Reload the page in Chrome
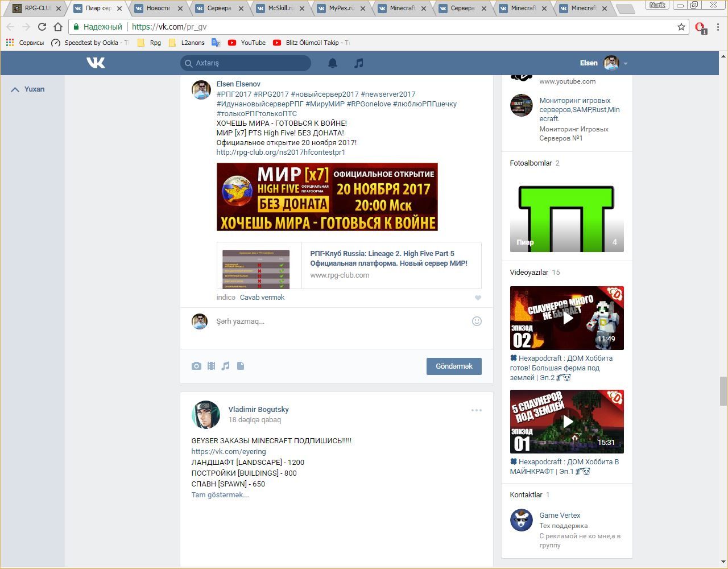Image resolution: width=728 pixels, height=569 pixels. 42,27
